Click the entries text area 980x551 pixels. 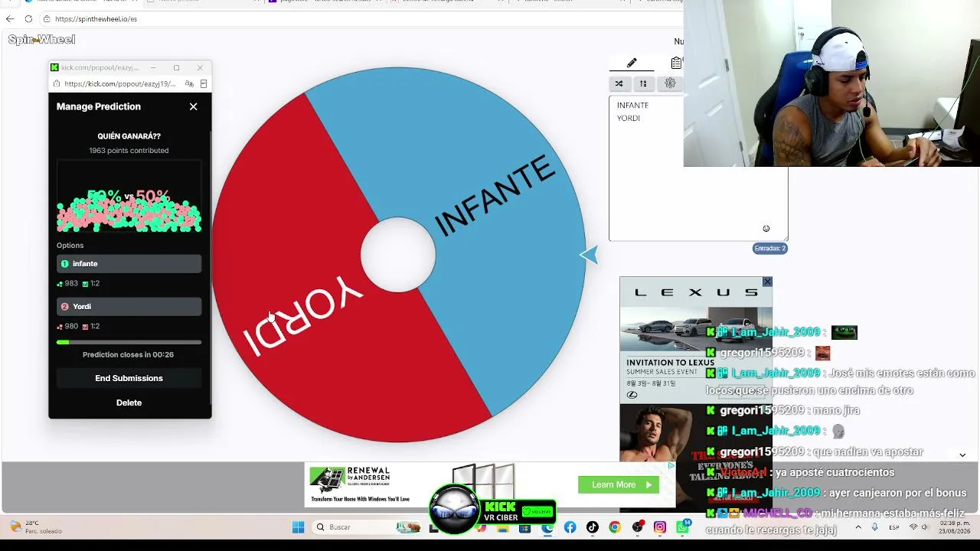(698, 168)
